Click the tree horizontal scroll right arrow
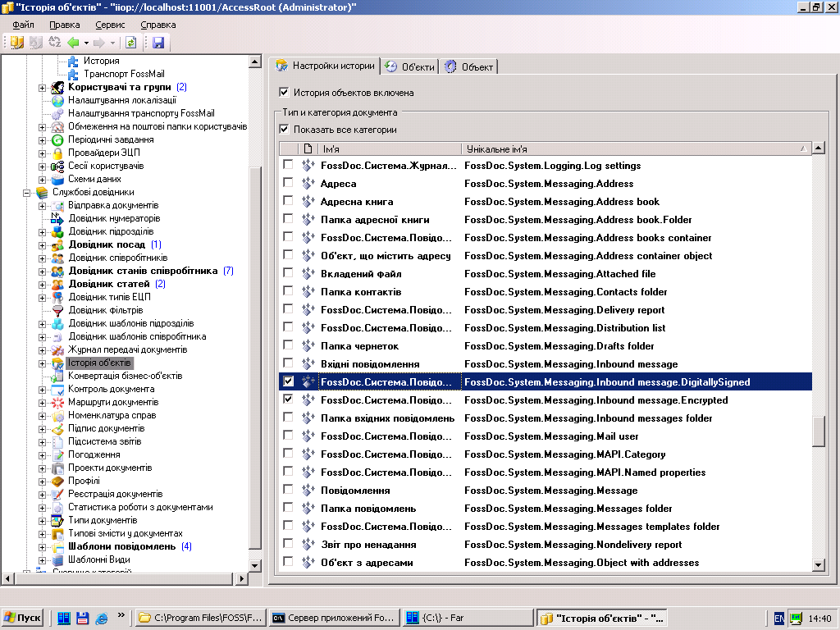This screenshot has width=840, height=630. pos(242,578)
